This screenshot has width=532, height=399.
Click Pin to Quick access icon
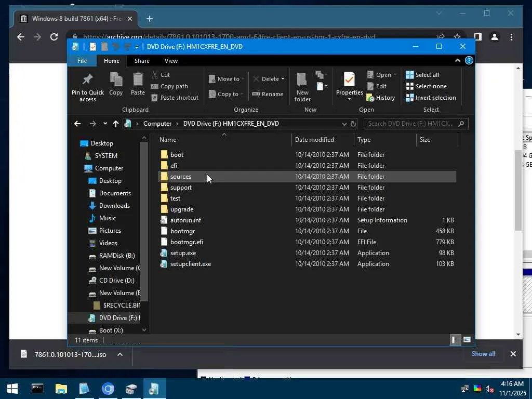[87, 79]
